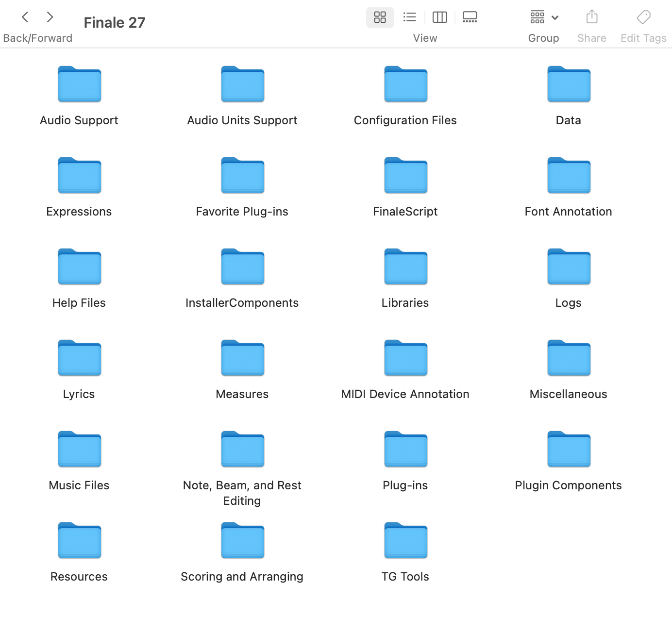This screenshot has height=633, width=672.
Task: Select the FinaleScript folder
Action: [x=405, y=175]
